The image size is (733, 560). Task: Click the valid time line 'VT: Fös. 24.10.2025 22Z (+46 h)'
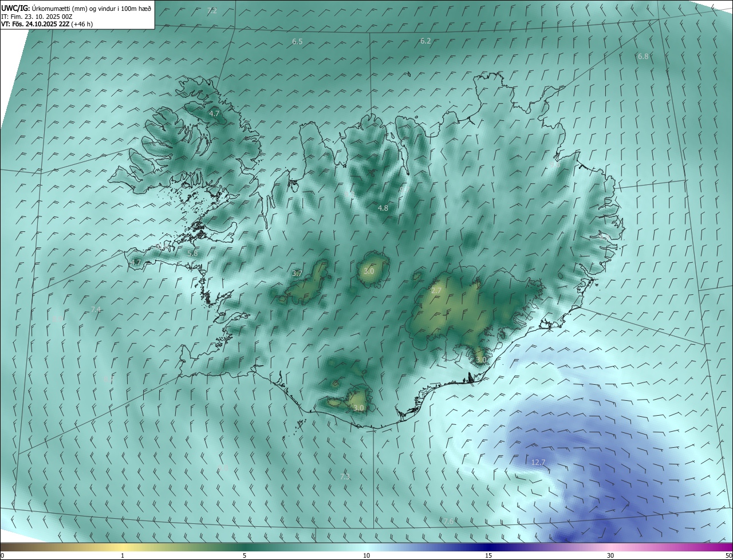[47, 24]
